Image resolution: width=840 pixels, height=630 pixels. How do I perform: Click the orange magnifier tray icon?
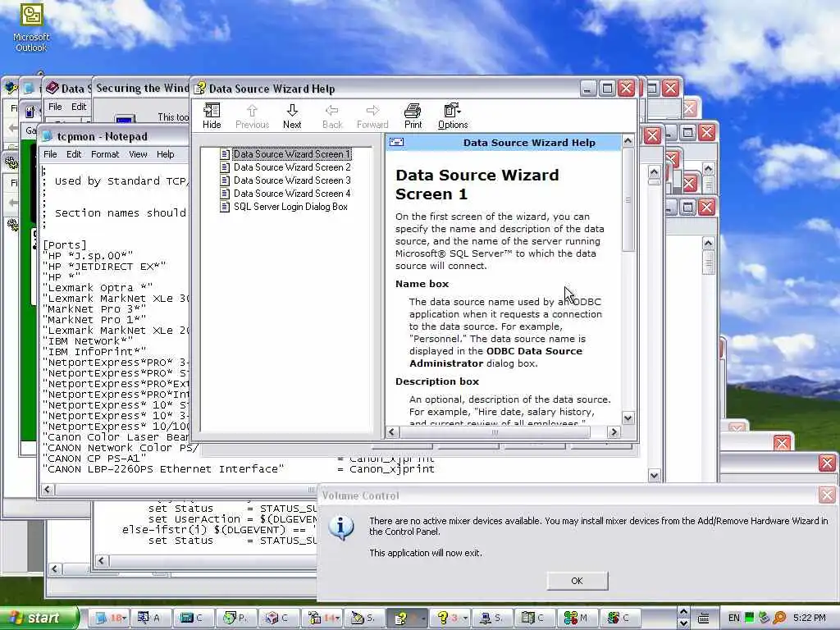(779, 618)
